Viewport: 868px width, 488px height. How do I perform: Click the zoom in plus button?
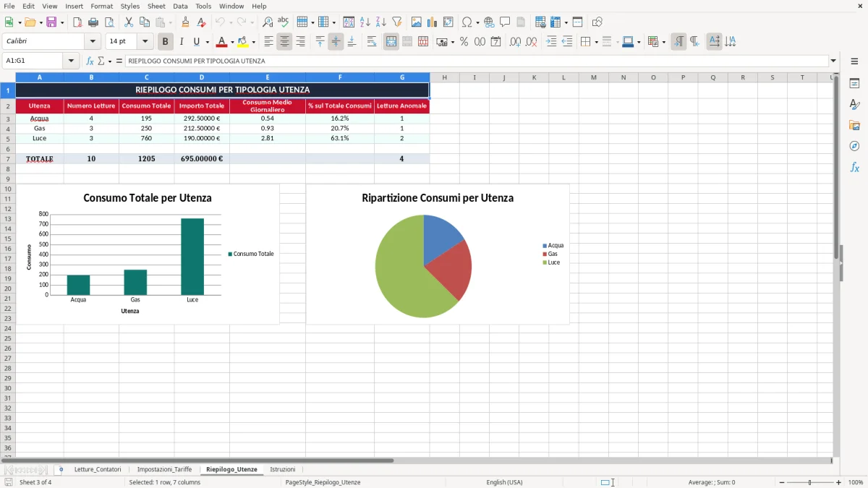coord(839,482)
